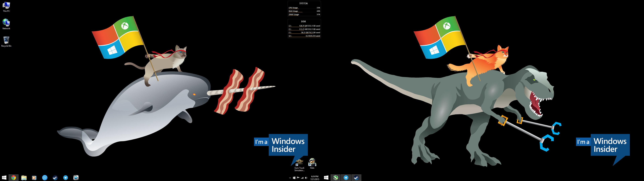The width and height of the screenshot is (644, 181).
Task: Click the Windows logo tray icon
Action: [294, 178]
